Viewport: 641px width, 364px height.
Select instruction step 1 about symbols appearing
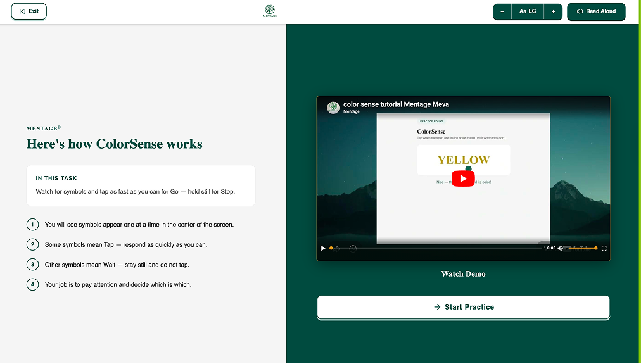pyautogui.click(x=130, y=225)
